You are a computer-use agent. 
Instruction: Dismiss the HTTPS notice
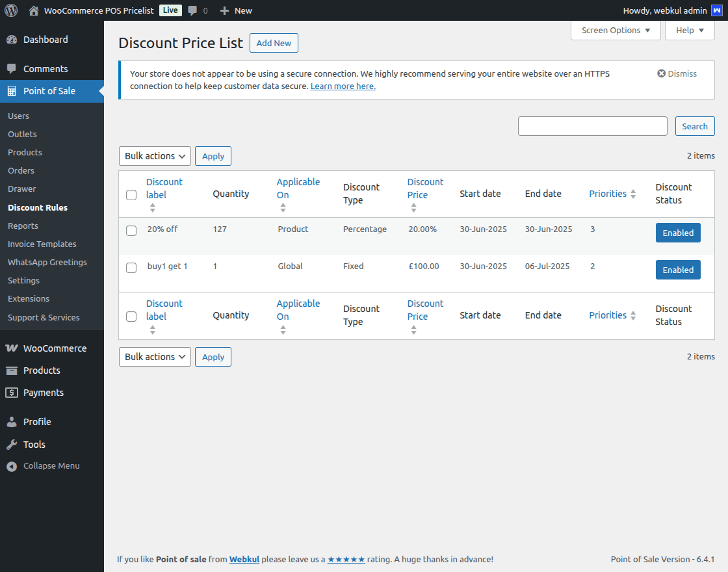[x=677, y=73]
